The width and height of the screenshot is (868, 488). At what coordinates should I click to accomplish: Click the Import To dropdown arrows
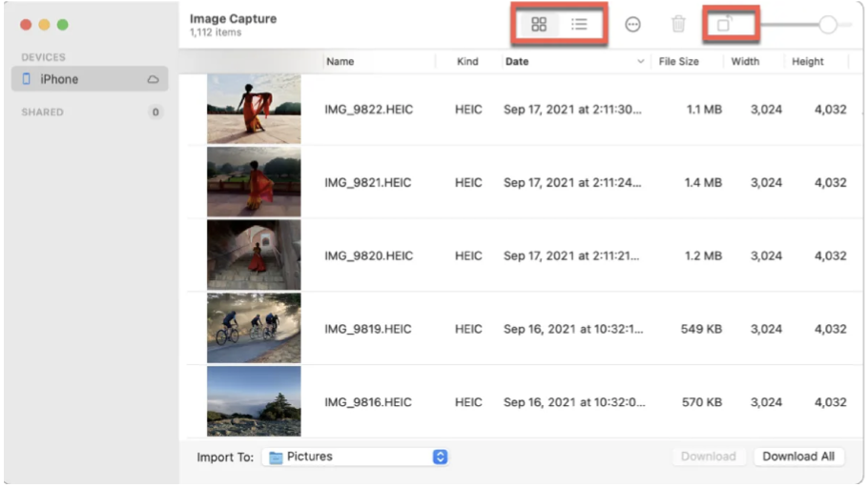(440, 457)
